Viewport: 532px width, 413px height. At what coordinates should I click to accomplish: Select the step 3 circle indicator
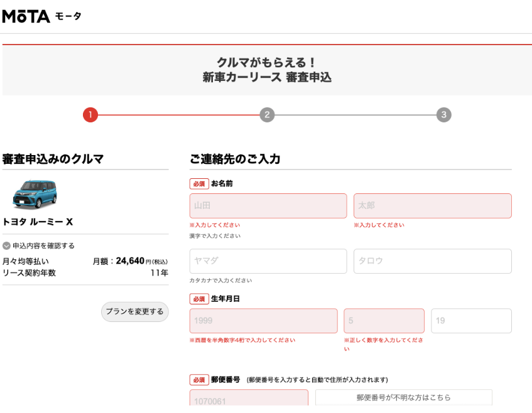tap(443, 115)
